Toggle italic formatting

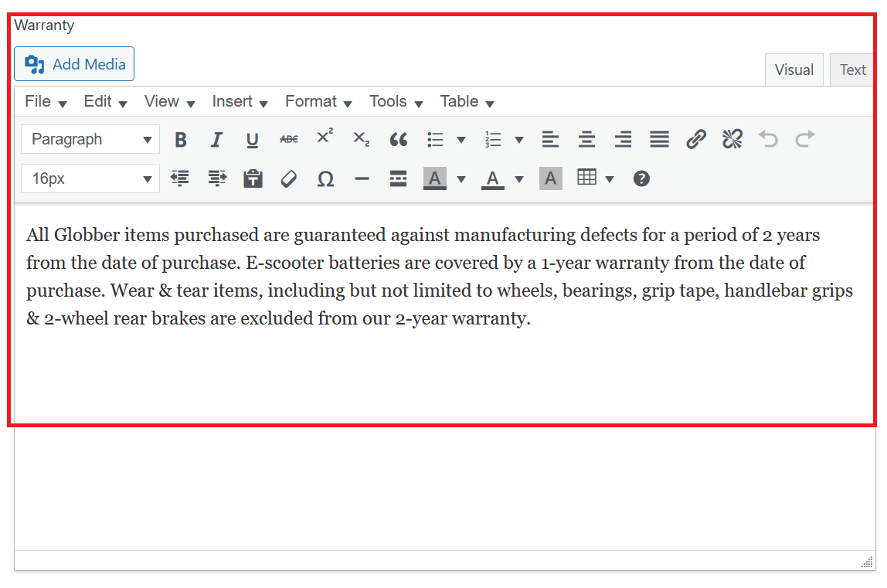click(x=216, y=139)
